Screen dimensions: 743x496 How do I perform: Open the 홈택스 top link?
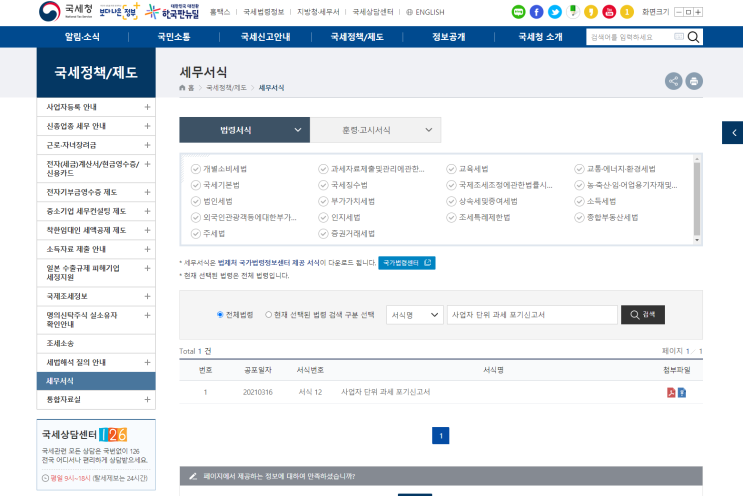coord(220,12)
